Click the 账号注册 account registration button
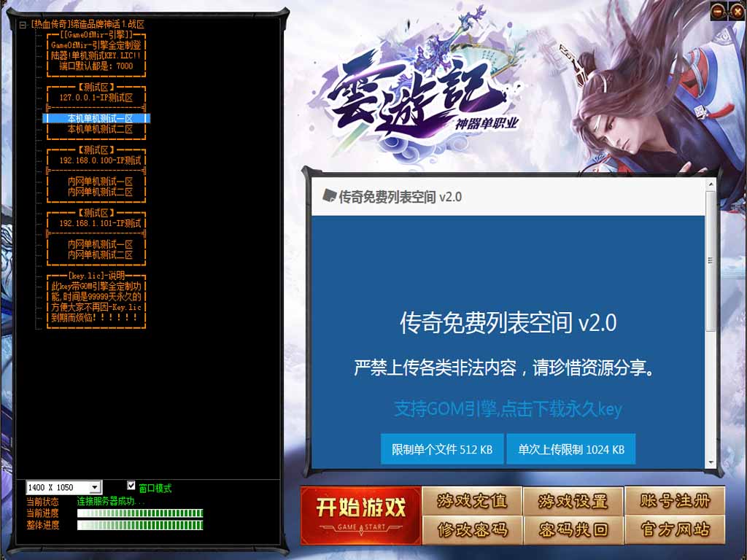 click(x=675, y=501)
